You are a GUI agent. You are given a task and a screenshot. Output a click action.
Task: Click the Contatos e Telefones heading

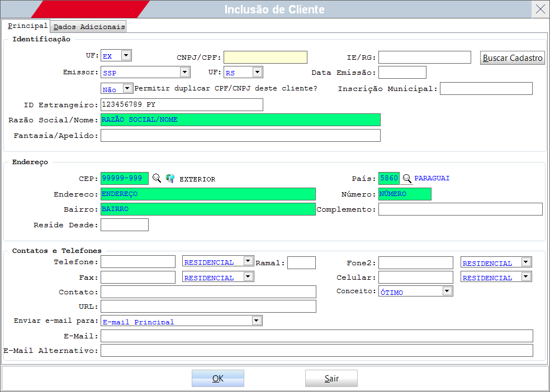coord(57,251)
